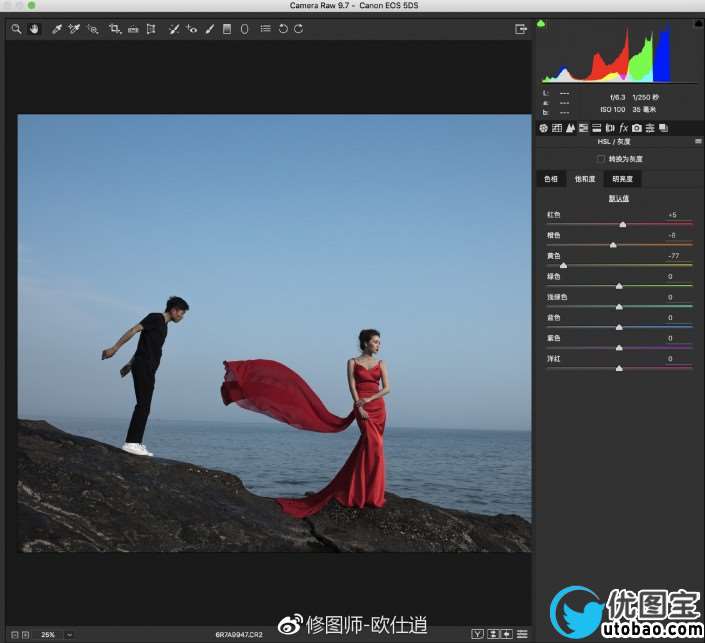Click the 默认值 link
The height and width of the screenshot is (643, 705).
click(x=619, y=198)
